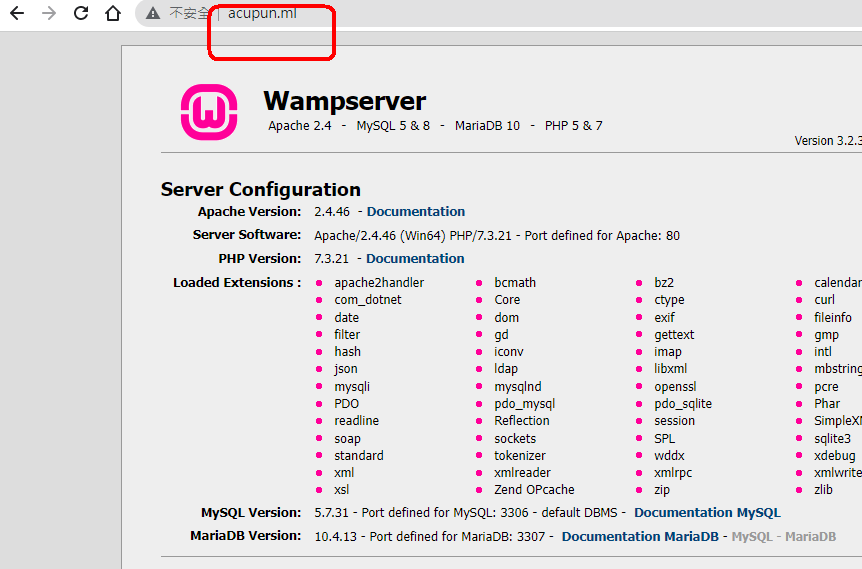Click the Reflection extension entry
862x569 pixels.
pos(522,421)
